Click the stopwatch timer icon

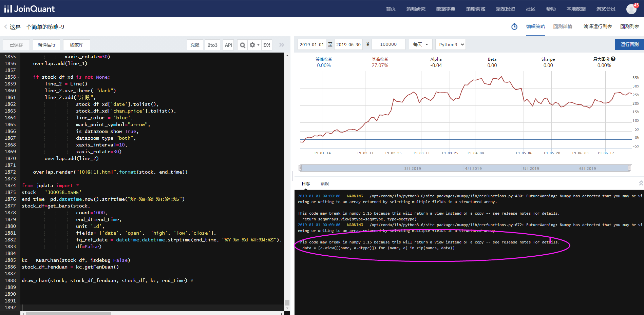(514, 26)
